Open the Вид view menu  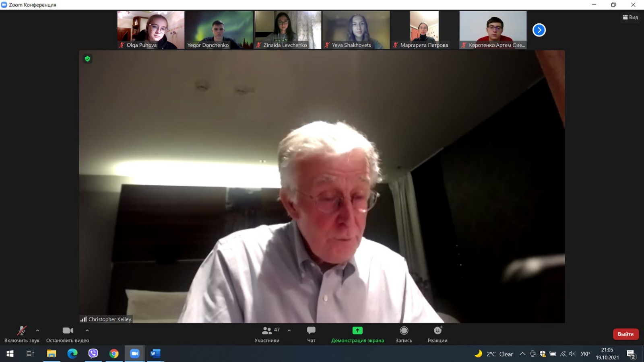[630, 17]
